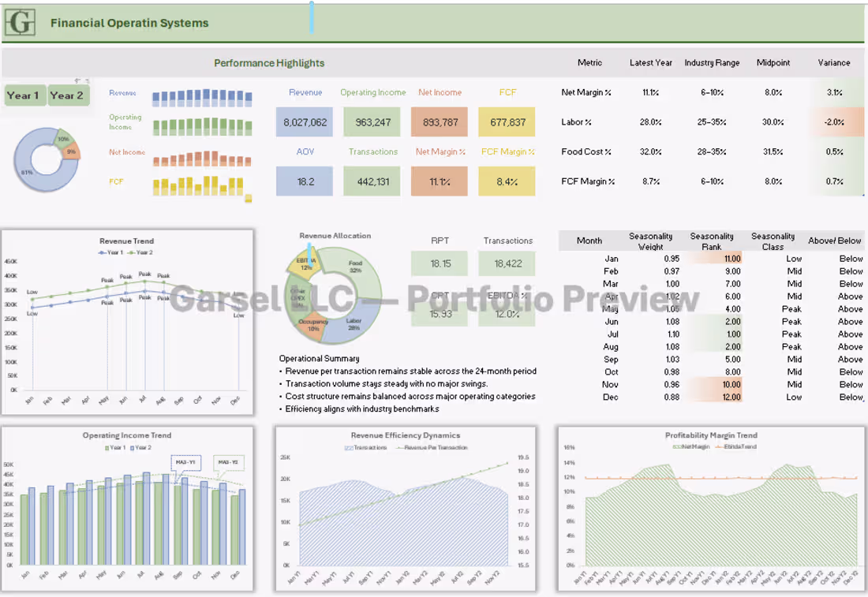Click the Transactions card showing 442,131
The width and height of the screenshot is (868, 597).
click(x=372, y=181)
